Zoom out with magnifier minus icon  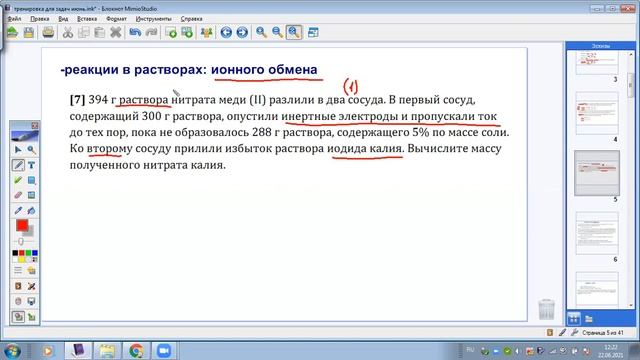(278, 32)
